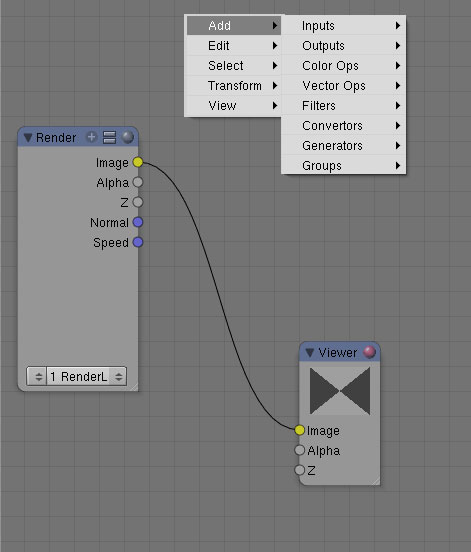Choose Filters node category
Image resolution: width=471 pixels, height=552 pixels.
(344, 106)
